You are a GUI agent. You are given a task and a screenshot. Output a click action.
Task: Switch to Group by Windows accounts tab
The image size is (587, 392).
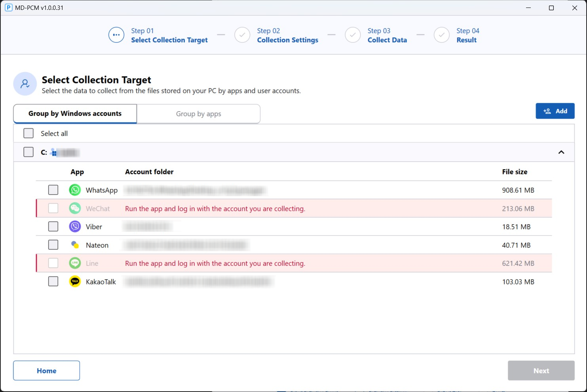[x=75, y=114]
